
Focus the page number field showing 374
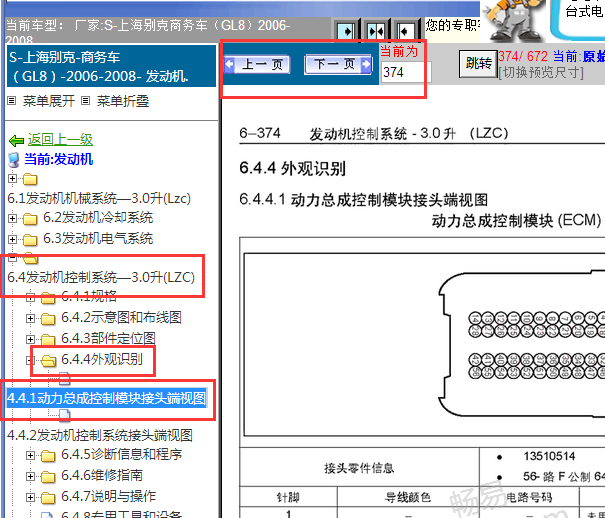click(406, 72)
